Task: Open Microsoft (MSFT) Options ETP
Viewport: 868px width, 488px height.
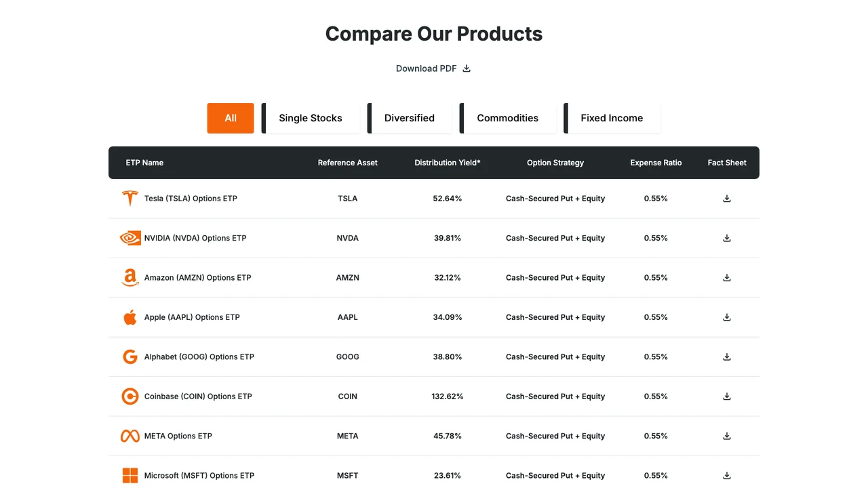Action: click(x=199, y=476)
